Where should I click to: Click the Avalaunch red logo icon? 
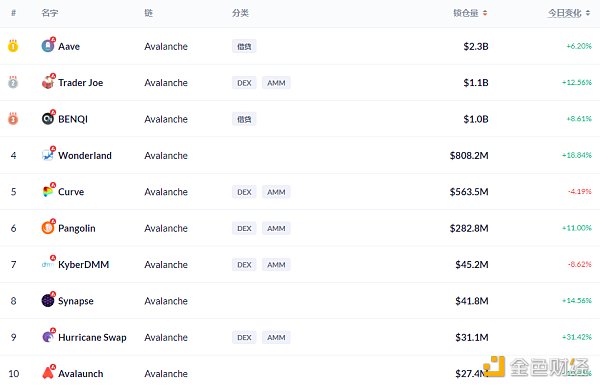click(x=48, y=373)
